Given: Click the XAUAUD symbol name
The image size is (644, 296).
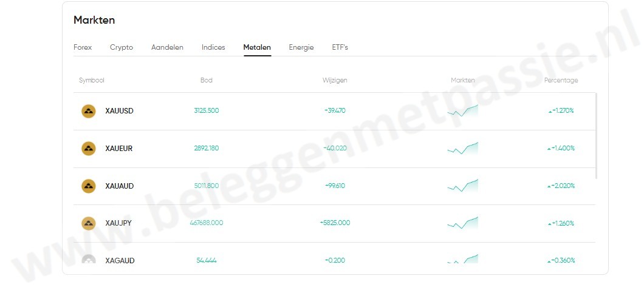Looking at the screenshot, I should [119, 186].
